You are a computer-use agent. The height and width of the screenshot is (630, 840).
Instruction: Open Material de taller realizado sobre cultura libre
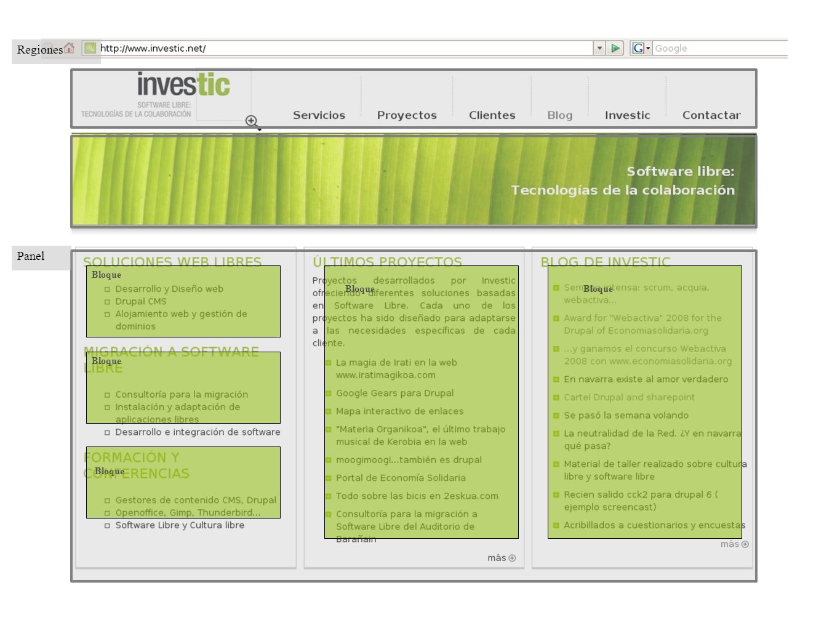click(655, 470)
